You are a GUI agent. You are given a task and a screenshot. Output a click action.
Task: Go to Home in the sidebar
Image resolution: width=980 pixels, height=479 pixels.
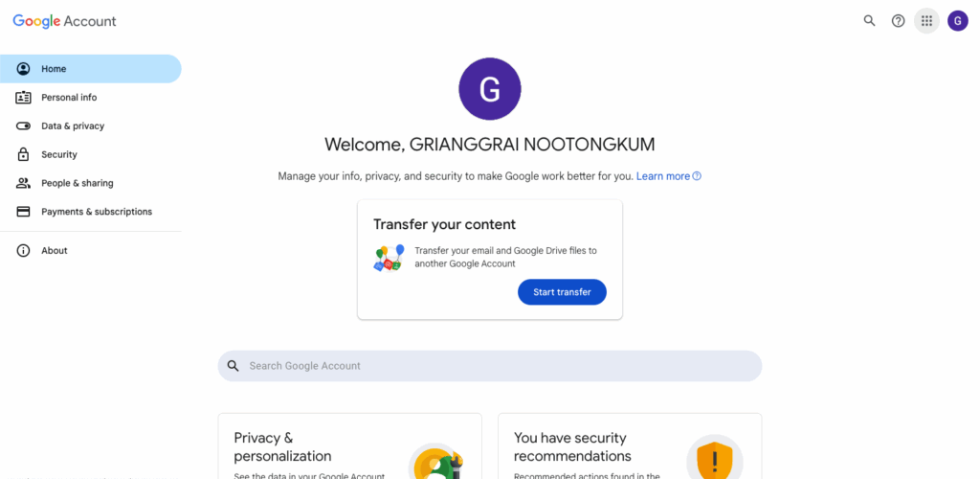point(91,69)
